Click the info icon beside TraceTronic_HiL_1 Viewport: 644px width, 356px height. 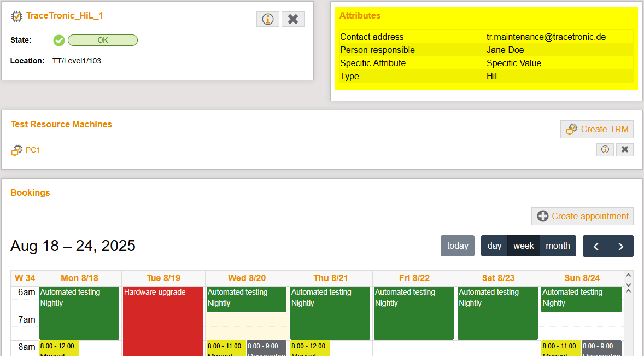point(268,19)
